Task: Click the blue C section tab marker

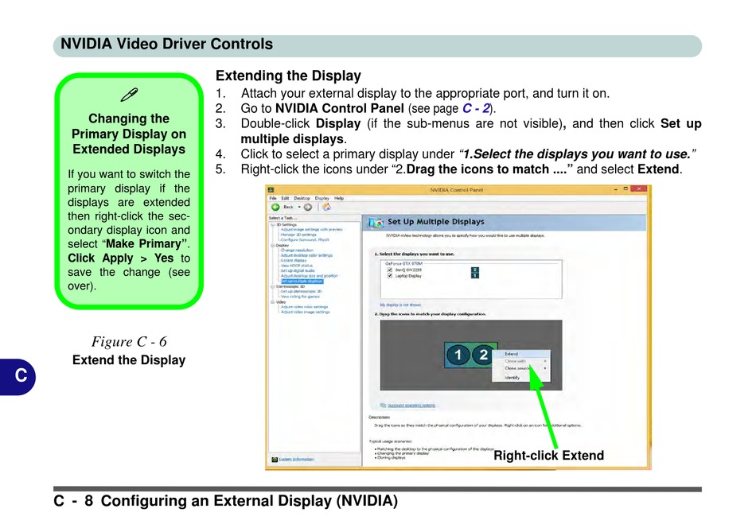Action: 18,377
